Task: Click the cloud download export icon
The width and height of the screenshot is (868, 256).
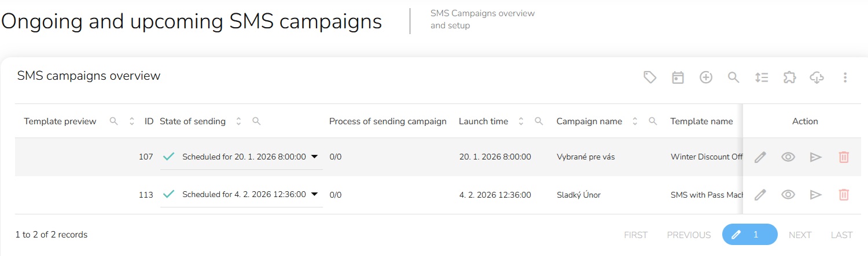Action: [x=816, y=77]
